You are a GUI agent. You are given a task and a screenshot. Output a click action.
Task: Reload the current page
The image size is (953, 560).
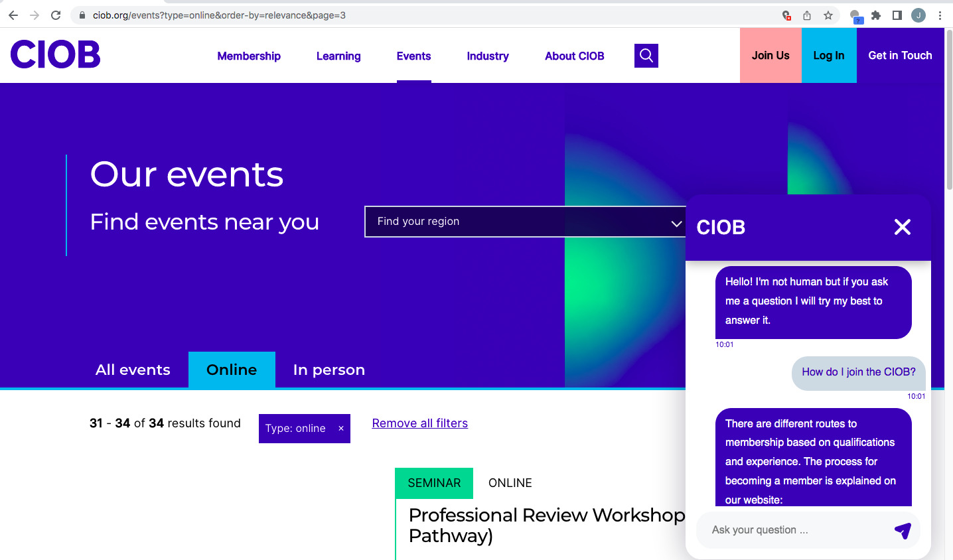click(55, 15)
